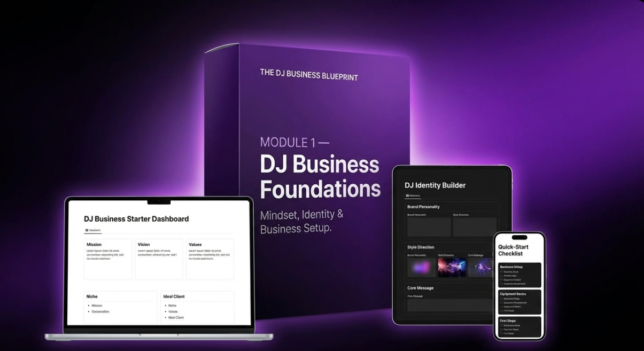Click the DJ Identity Builder title on the tablet
Screen dimensions: 644x351
pos(435,185)
